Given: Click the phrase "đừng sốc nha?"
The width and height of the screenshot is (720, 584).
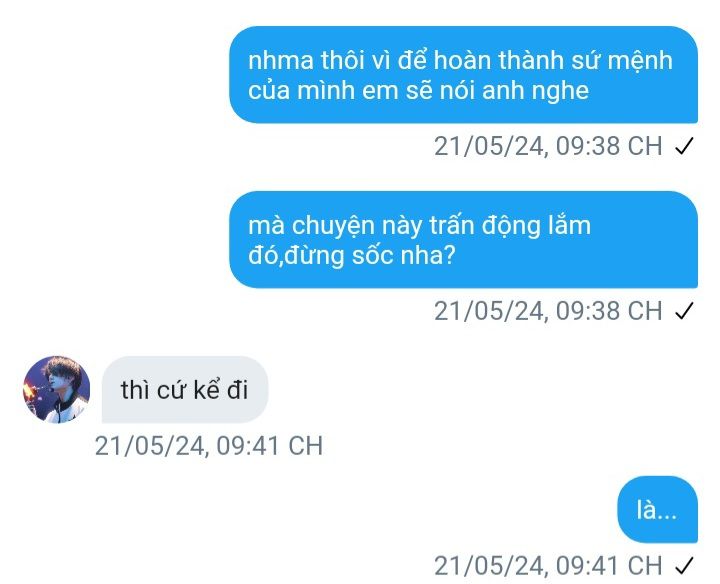Looking at the screenshot, I should (x=369, y=255).
